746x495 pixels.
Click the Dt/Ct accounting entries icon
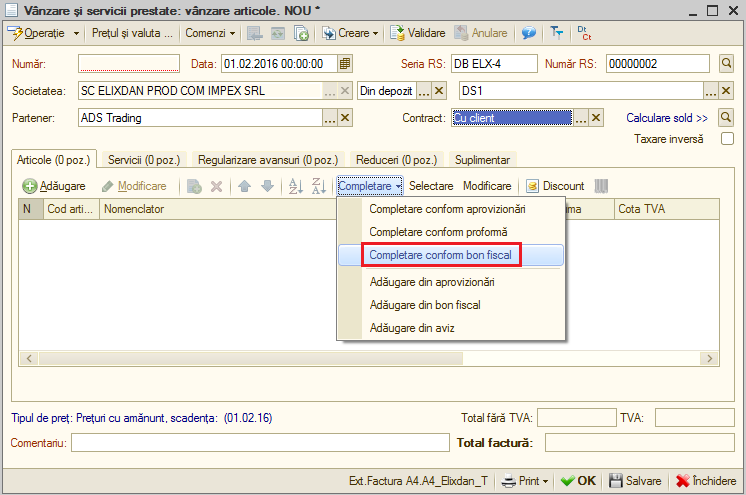pos(584,33)
